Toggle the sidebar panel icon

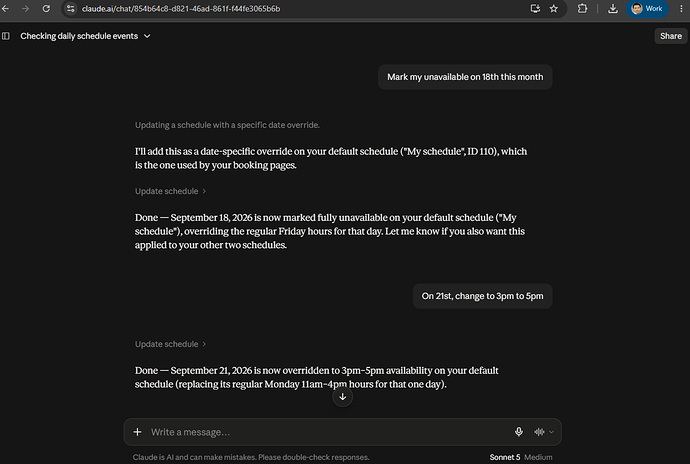tap(6, 36)
